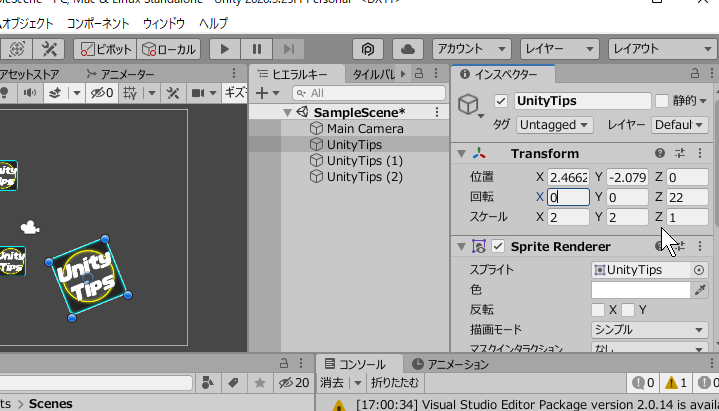Open the Static flags dropdown arrow

703,101
